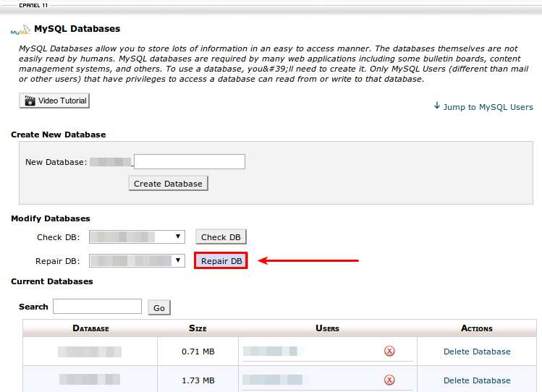Delete the 1.73 MB database
Image resolution: width=542 pixels, height=392 pixels.
(x=477, y=380)
